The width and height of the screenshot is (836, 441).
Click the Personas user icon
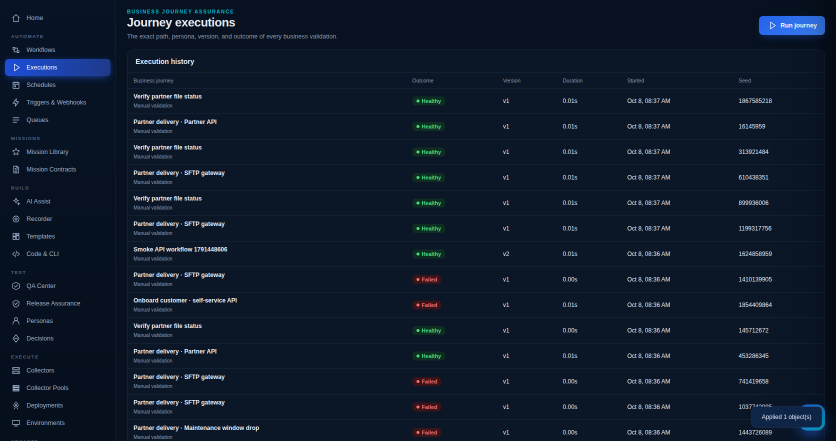(16, 321)
